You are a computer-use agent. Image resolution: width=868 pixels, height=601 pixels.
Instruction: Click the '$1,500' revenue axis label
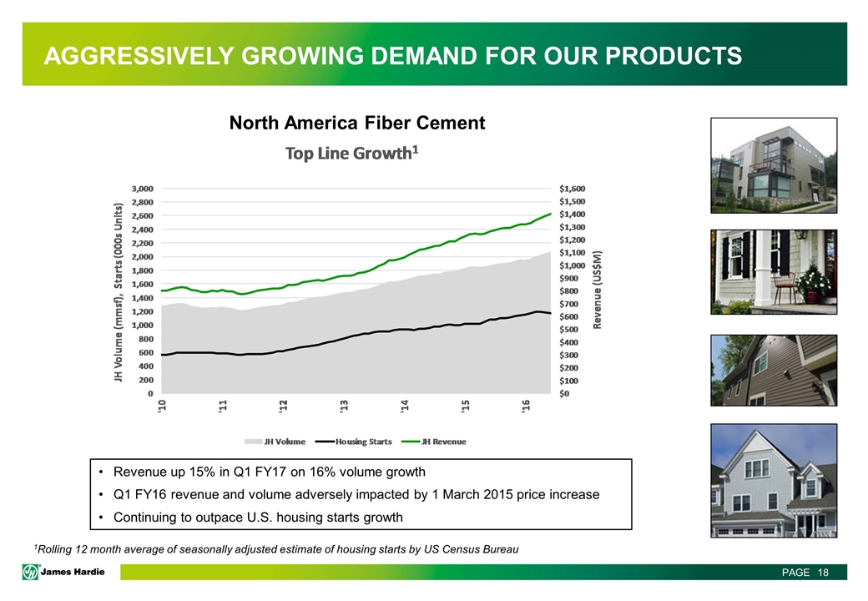click(572, 201)
